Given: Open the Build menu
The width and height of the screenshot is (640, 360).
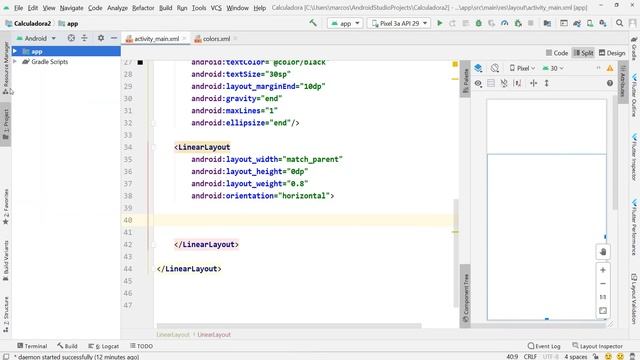Looking at the screenshot, I should tap(165, 8).
